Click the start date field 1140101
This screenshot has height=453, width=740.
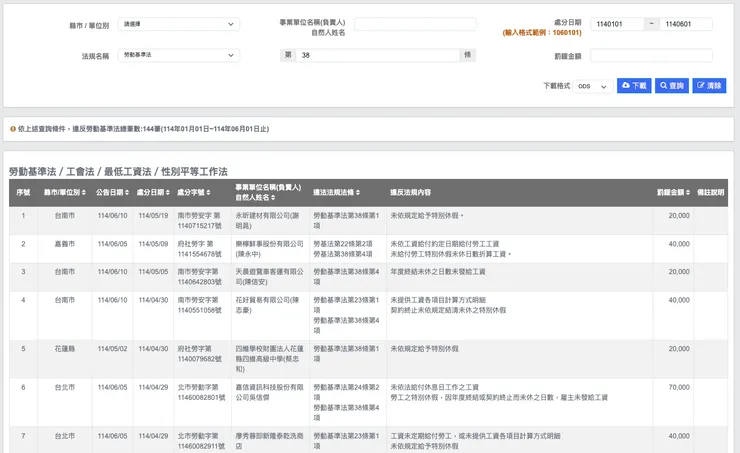coord(617,24)
